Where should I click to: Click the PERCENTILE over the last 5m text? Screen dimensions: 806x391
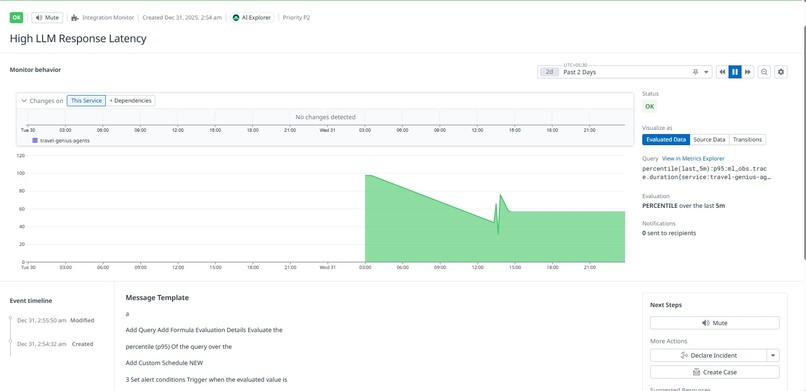(684, 206)
